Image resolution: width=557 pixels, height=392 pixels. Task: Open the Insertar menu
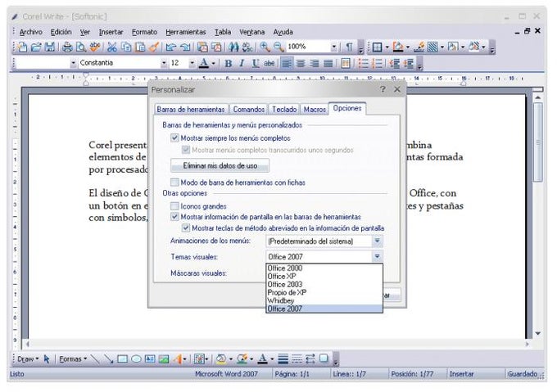pyautogui.click(x=111, y=32)
